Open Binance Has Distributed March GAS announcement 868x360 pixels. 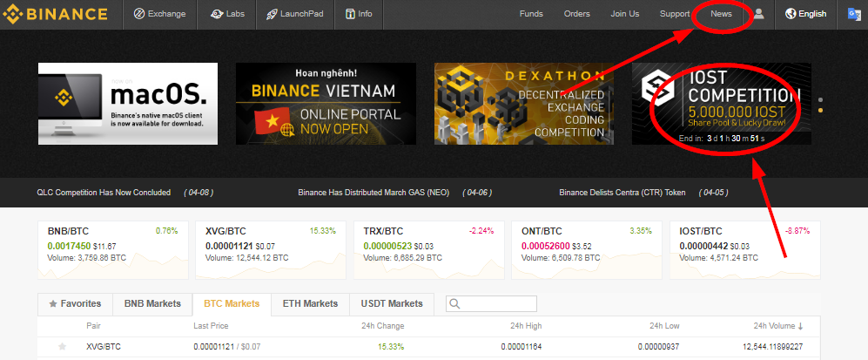tap(373, 193)
